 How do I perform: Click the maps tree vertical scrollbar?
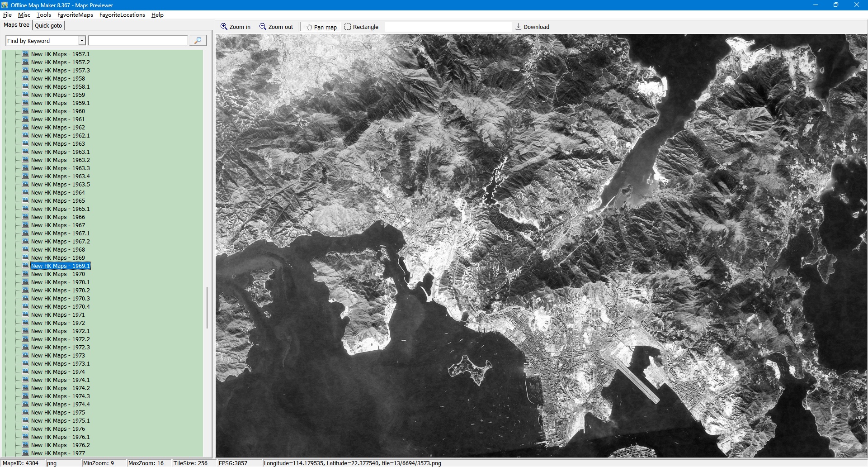207,308
